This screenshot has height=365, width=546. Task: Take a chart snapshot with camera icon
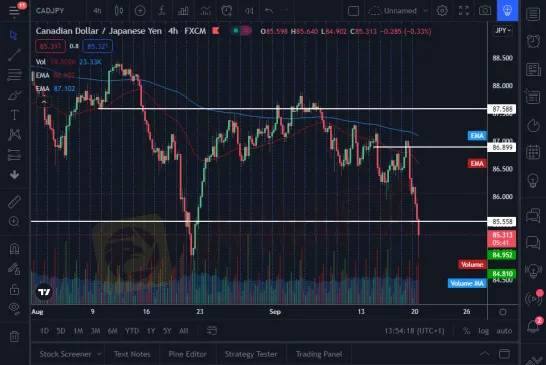tap(485, 11)
